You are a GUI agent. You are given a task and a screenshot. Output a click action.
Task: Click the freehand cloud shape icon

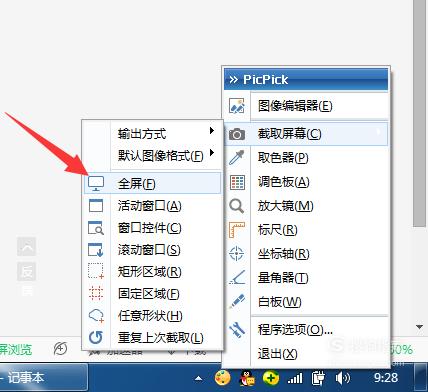pos(96,316)
